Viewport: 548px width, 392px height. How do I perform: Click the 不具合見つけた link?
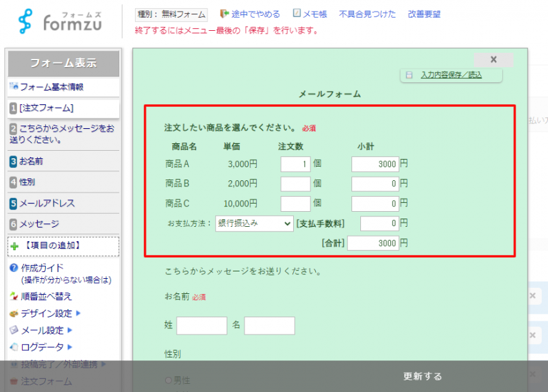point(367,14)
